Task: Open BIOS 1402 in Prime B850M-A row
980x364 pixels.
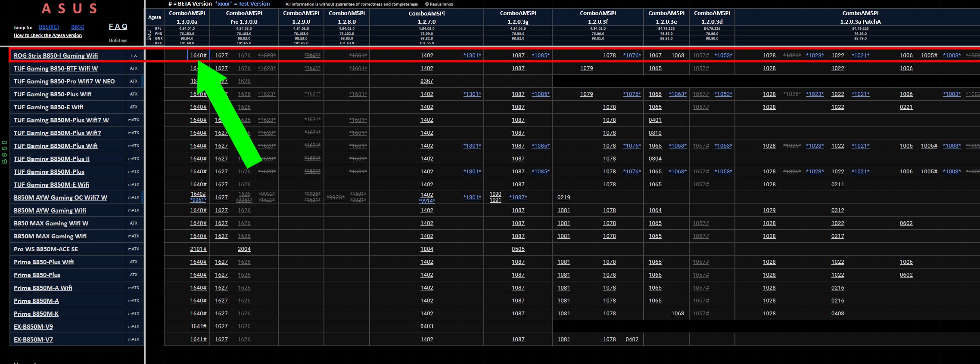Action: pos(426,301)
